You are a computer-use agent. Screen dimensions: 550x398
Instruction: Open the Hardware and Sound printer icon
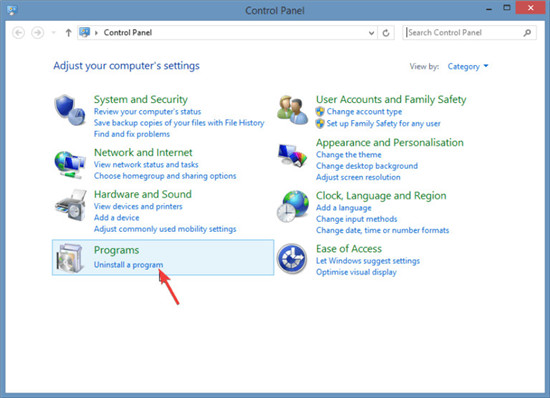[x=71, y=205]
